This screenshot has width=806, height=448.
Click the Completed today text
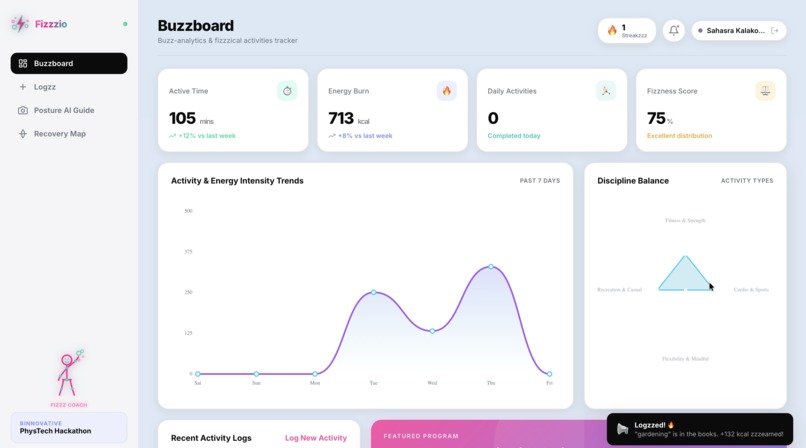pyautogui.click(x=514, y=136)
